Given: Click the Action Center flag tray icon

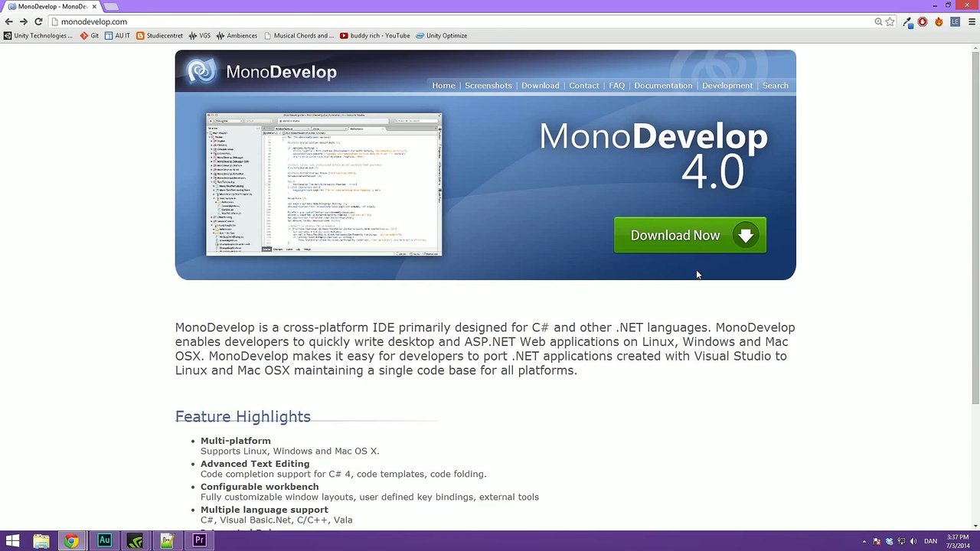Looking at the screenshot, I should tap(877, 542).
